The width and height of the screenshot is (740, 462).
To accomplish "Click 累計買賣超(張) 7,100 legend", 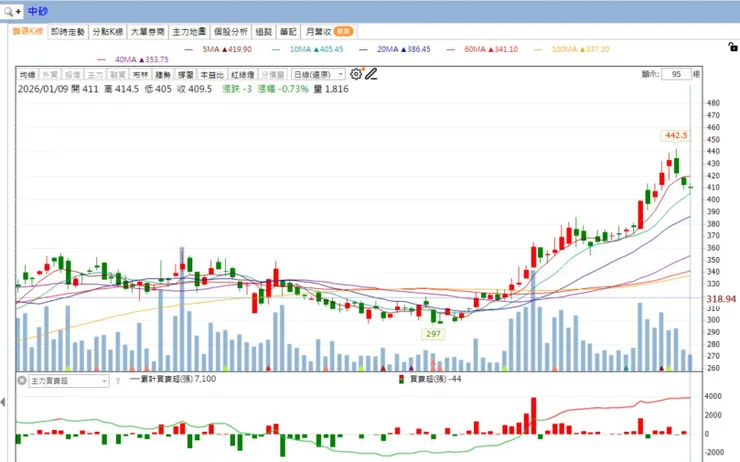I will point(173,379).
